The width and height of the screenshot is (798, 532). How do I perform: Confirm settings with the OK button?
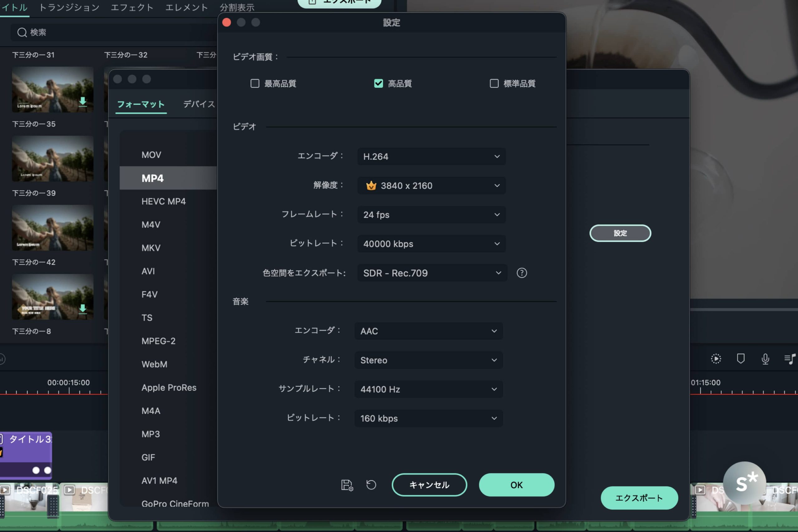(517, 485)
